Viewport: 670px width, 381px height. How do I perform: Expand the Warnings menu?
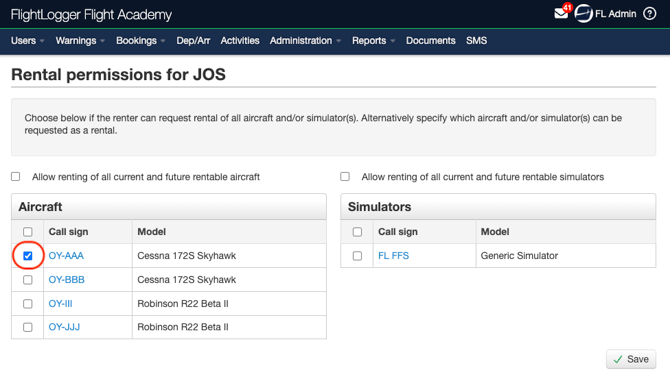[x=80, y=41]
